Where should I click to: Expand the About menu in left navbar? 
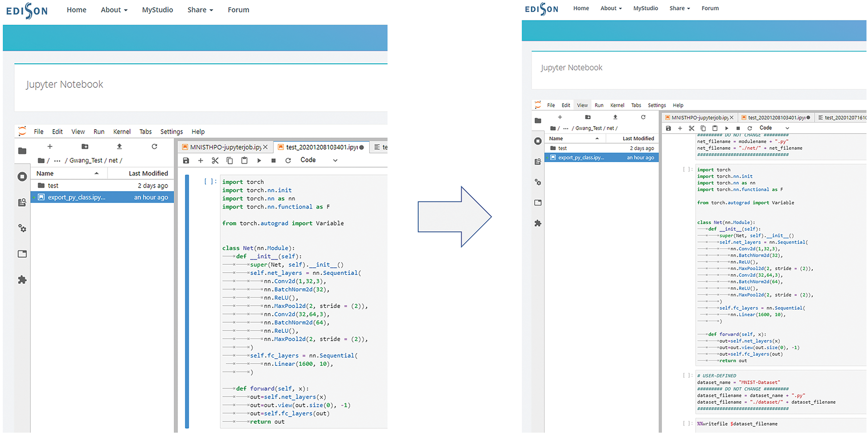114,10
